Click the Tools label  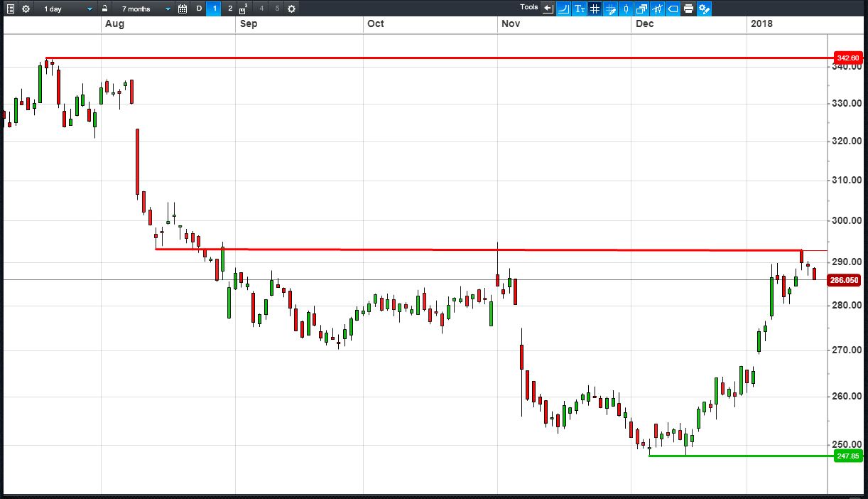tap(529, 7)
